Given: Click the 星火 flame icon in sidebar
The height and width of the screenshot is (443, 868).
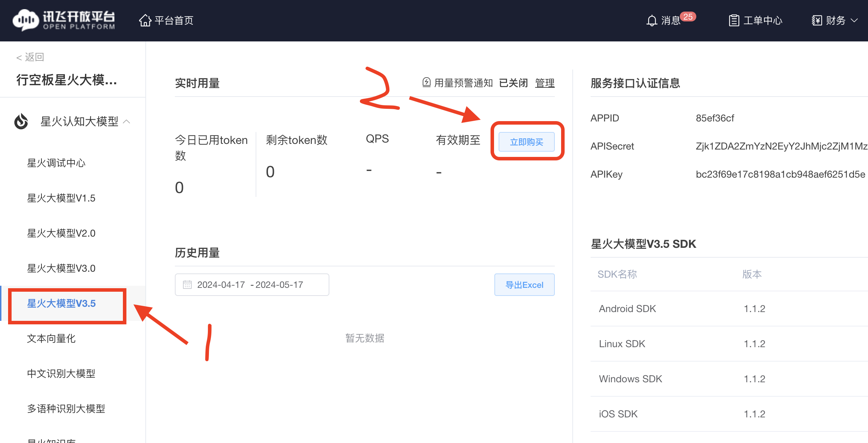Looking at the screenshot, I should click(21, 121).
